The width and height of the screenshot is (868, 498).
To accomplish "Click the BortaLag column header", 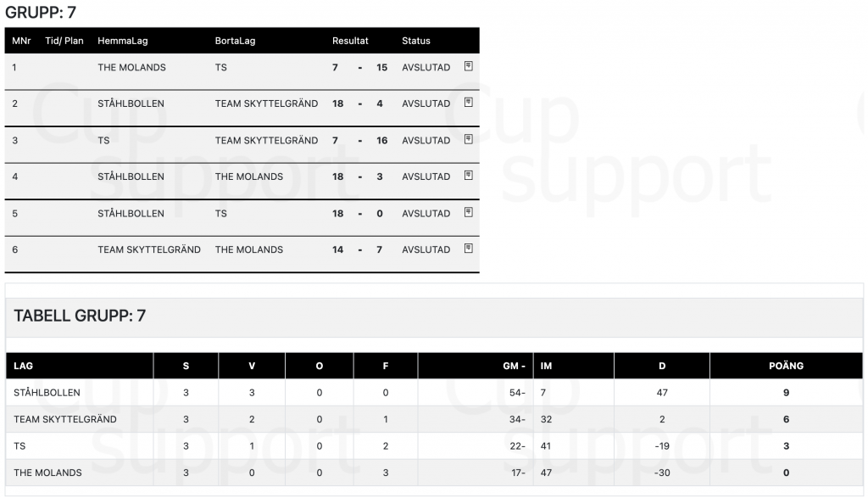I will pyautogui.click(x=235, y=41).
